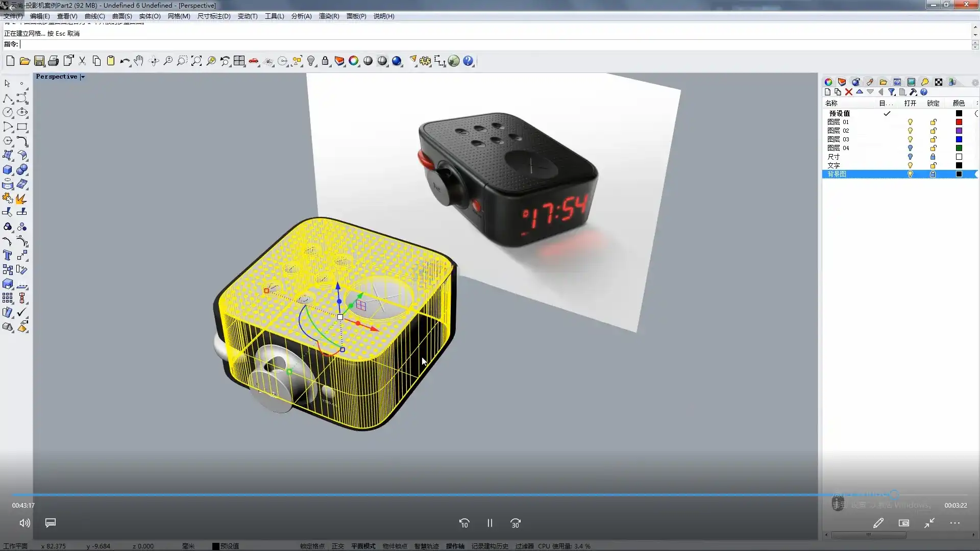980x551 pixels.
Task: Click the Text tool in left sidebar
Action: pyautogui.click(x=8, y=256)
